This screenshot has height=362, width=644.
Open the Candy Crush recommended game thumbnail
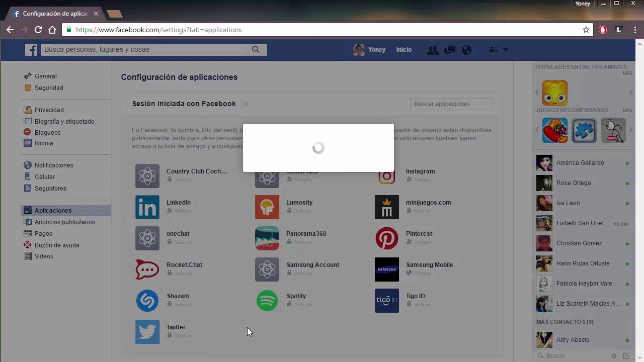coord(555,130)
